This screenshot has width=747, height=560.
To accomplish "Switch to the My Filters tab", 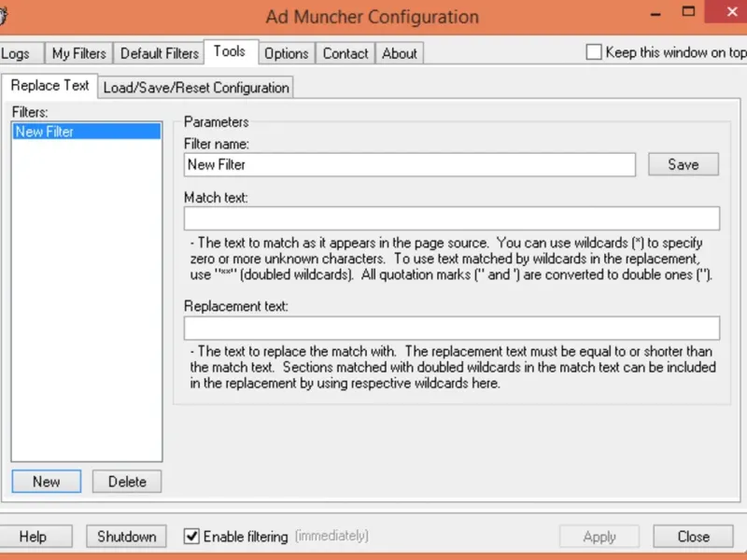I will (x=79, y=53).
